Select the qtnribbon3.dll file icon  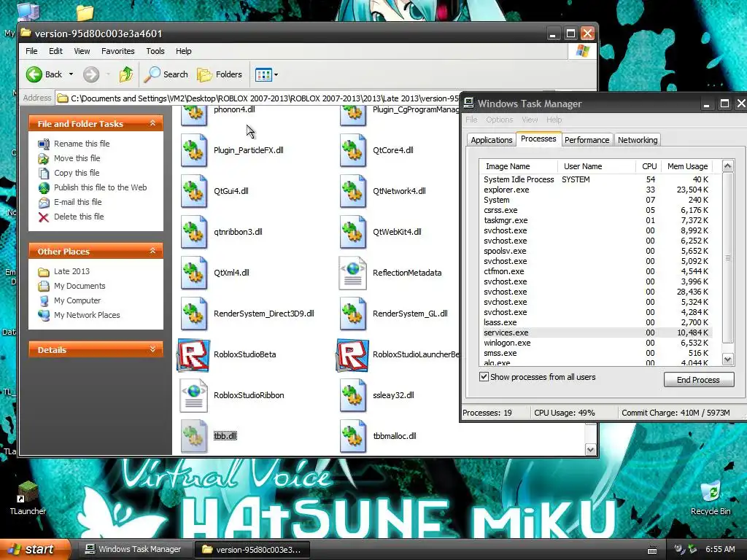[194, 233]
